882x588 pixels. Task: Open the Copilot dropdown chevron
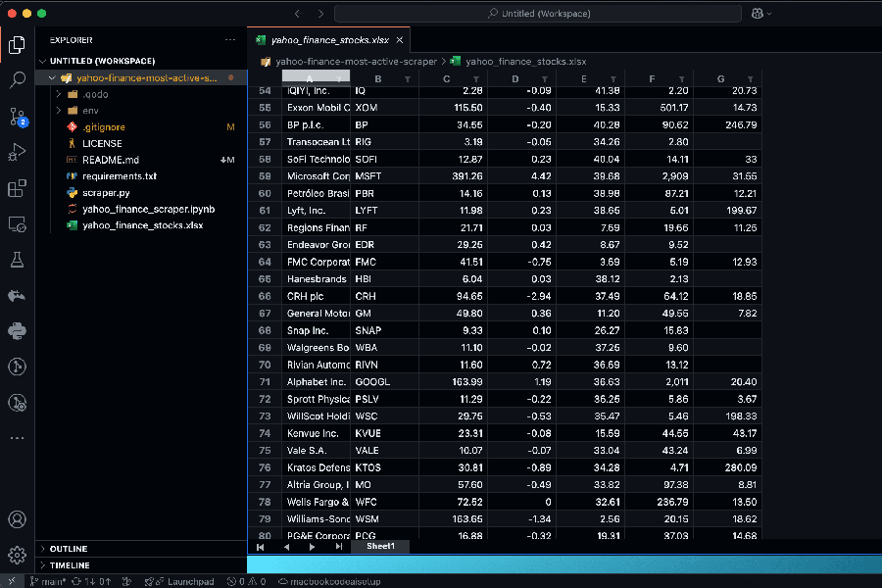(x=769, y=14)
